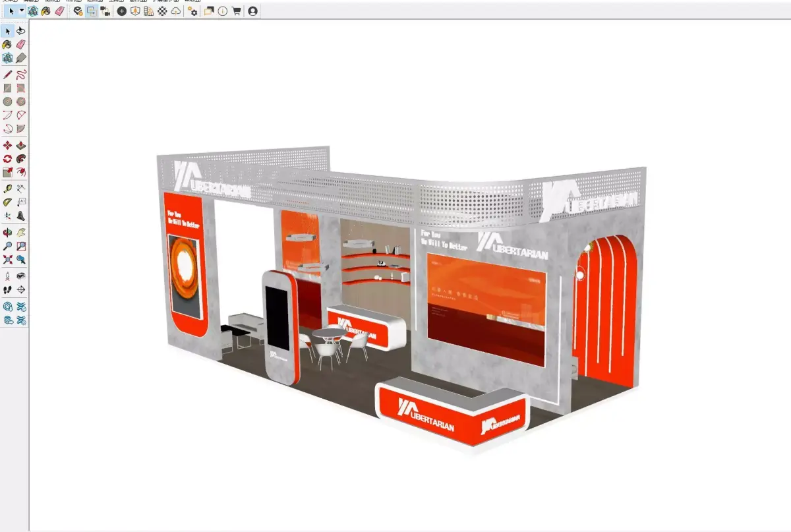This screenshot has width=791, height=532.
Task: Open the Select tool dropdown arrow in top toolbar
Action: [x=22, y=11]
